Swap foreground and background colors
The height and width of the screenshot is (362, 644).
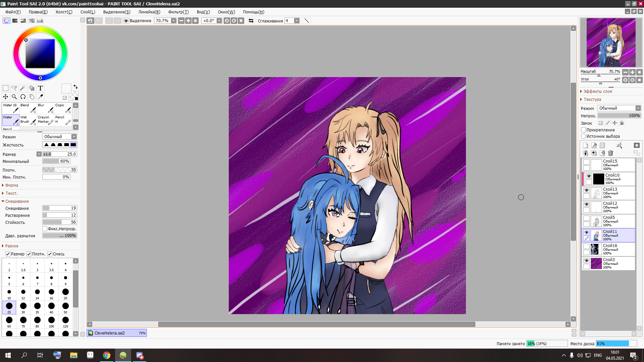coord(75,86)
